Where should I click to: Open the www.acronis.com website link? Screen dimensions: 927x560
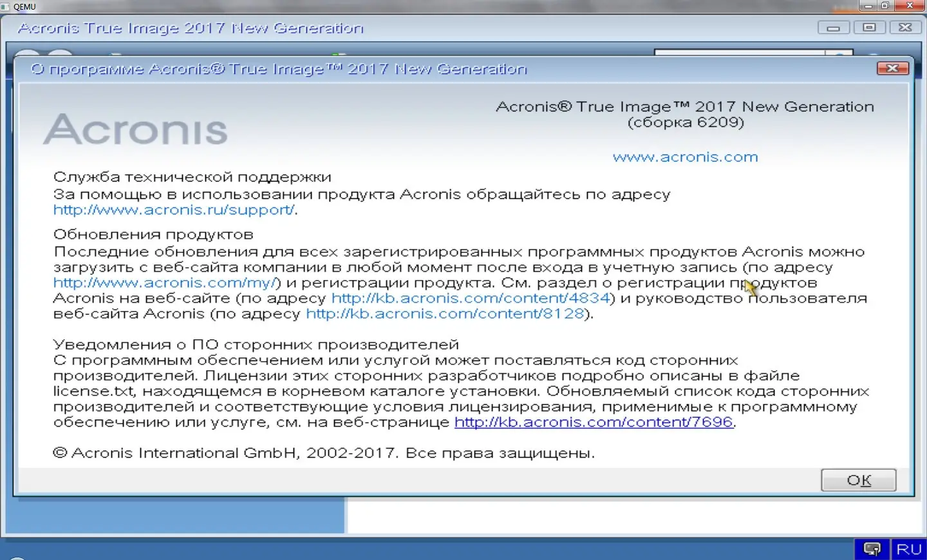tap(685, 156)
